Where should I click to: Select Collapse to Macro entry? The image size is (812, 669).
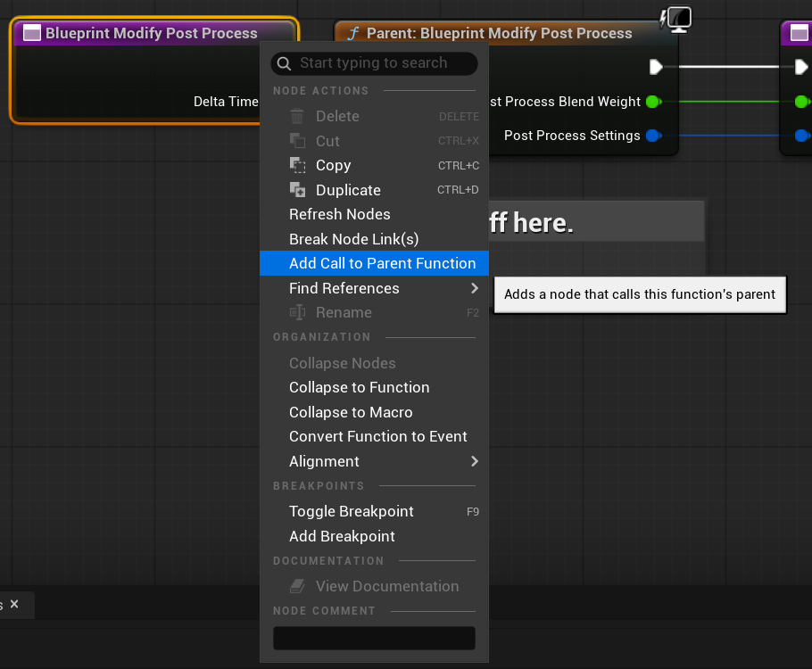click(351, 412)
